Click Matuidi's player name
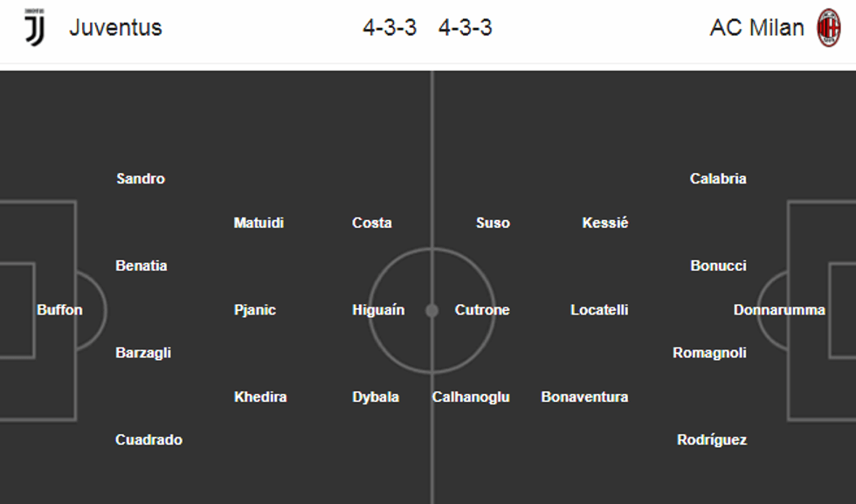Image resolution: width=856 pixels, height=504 pixels. 259,223
